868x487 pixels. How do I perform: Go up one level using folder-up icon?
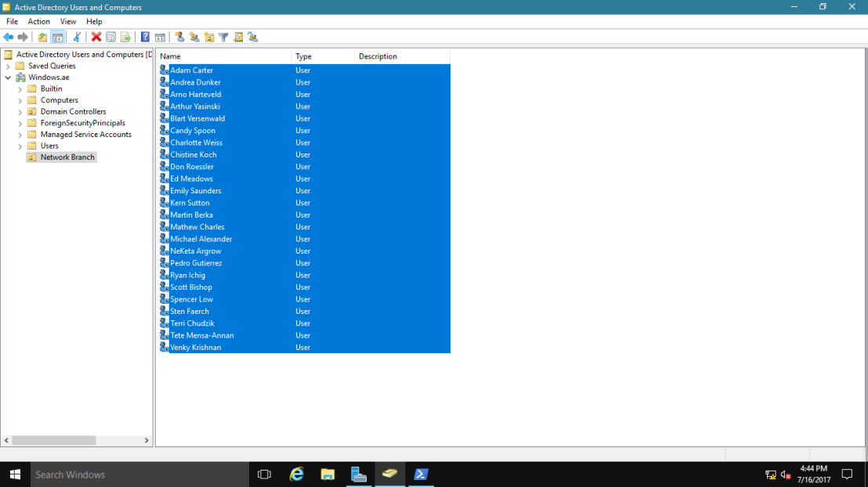42,37
